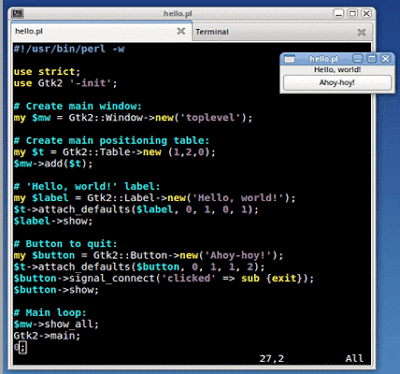The height and width of the screenshot is (374, 400).
Task: Click the 'use strict;' line
Action: [x=47, y=72]
